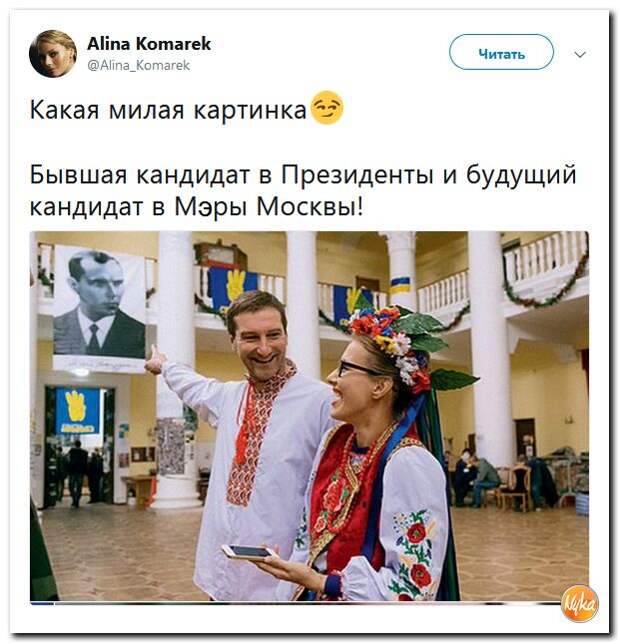Click the blue-yellow flag on the balcony railing
This screenshot has width=620, height=644.
(400, 285)
